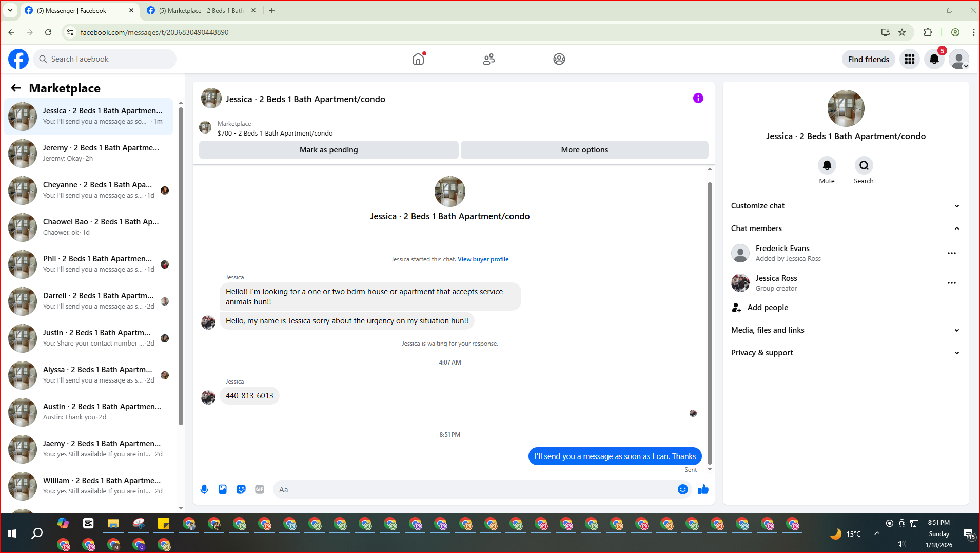Open Chaowei Bao's conversation
The image size is (980, 553).
click(89, 227)
